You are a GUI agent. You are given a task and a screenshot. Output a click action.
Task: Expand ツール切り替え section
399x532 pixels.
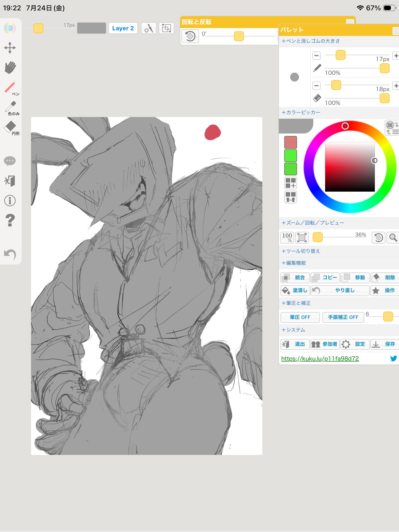[x=301, y=251]
